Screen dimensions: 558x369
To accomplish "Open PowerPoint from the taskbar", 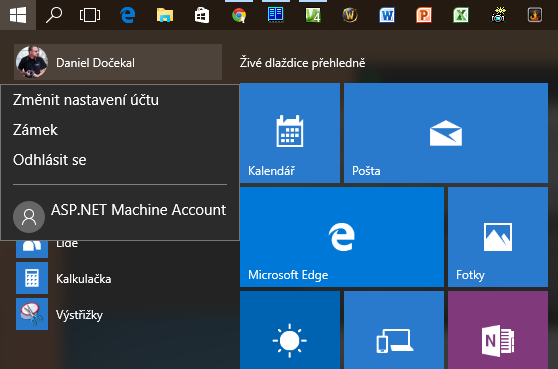I will (x=424, y=15).
